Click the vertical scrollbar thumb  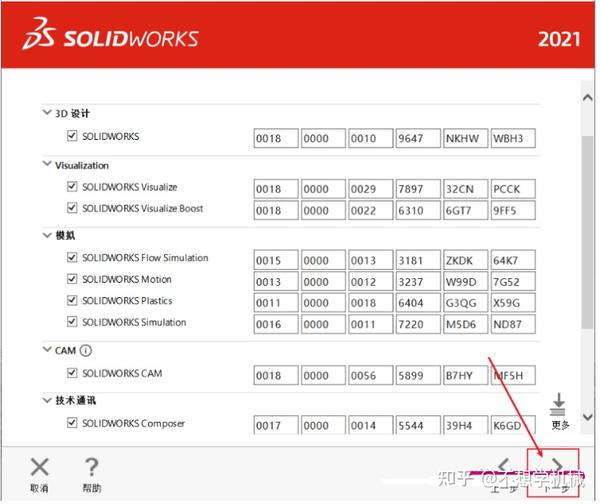[x=587, y=232]
